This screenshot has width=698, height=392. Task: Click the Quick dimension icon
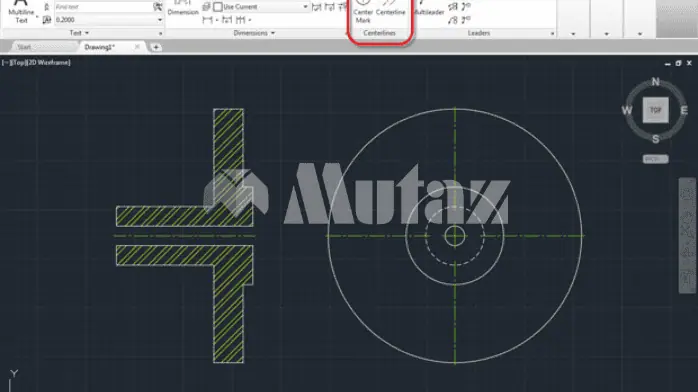pos(227,20)
